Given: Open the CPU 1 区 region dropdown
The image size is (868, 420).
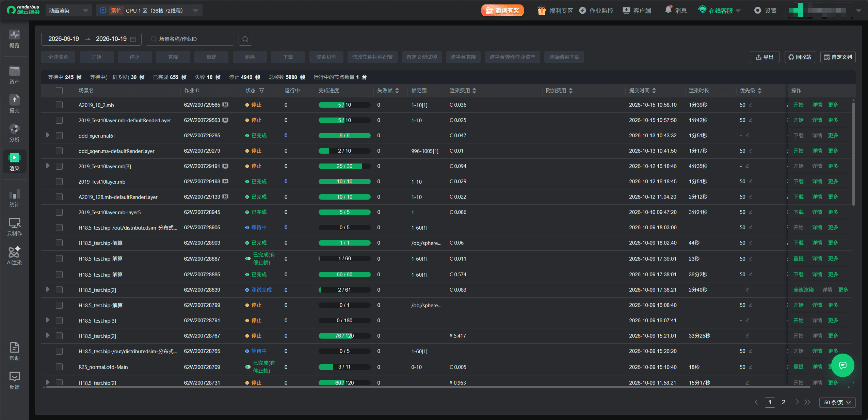Looking at the screenshot, I should pos(149,11).
